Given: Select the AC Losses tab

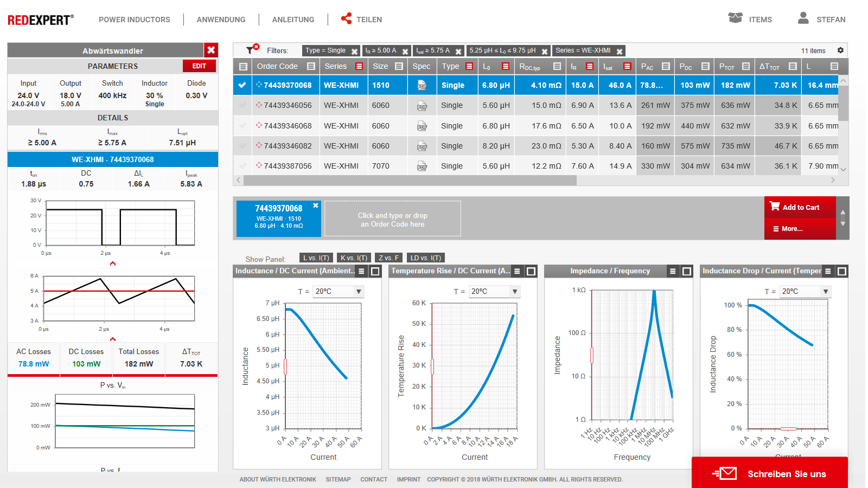Looking at the screenshot, I should point(34,358).
